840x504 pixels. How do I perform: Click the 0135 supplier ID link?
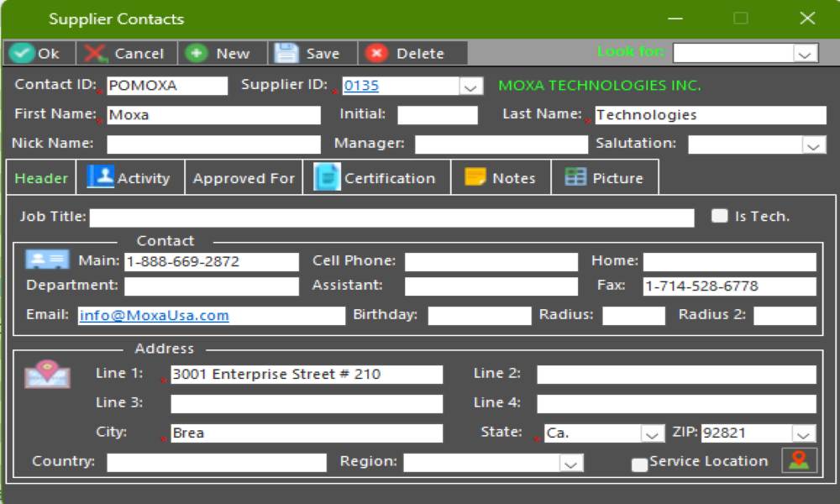coord(361,86)
